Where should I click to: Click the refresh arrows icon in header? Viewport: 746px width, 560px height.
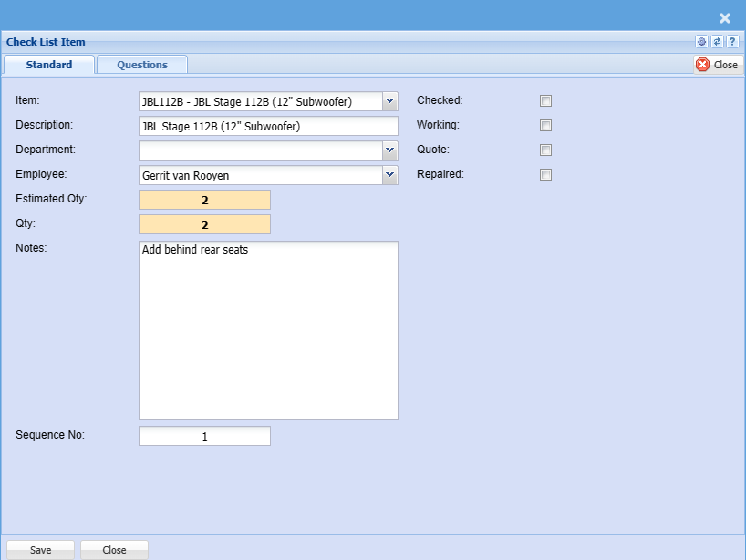(717, 42)
